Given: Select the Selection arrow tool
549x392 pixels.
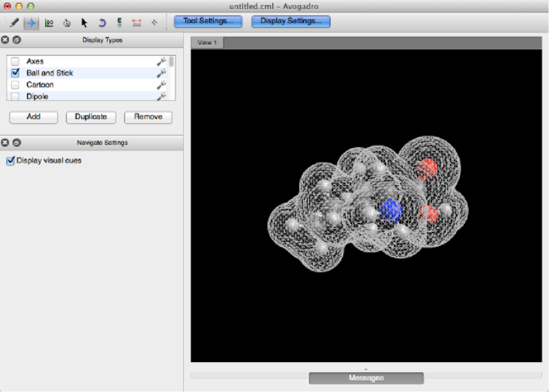Looking at the screenshot, I should pyautogui.click(x=84, y=22).
